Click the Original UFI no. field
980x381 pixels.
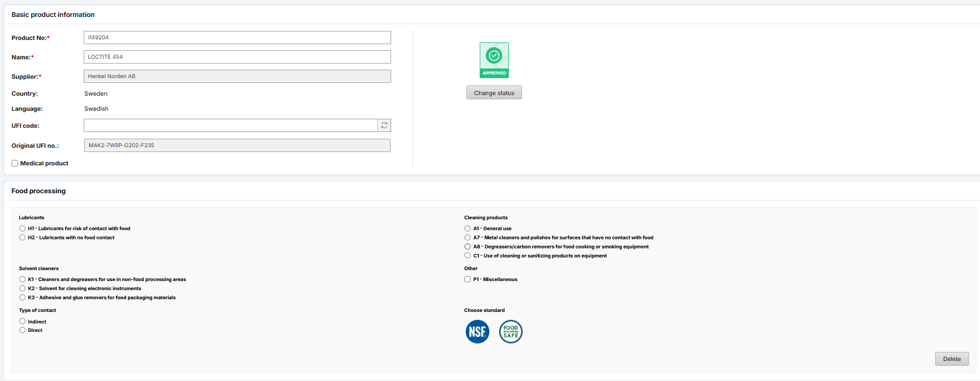pos(237,145)
